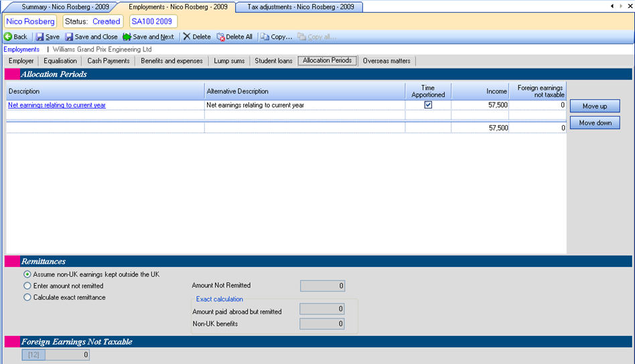Open the Student loans tab
This screenshot has width=635, height=364.
pos(273,61)
